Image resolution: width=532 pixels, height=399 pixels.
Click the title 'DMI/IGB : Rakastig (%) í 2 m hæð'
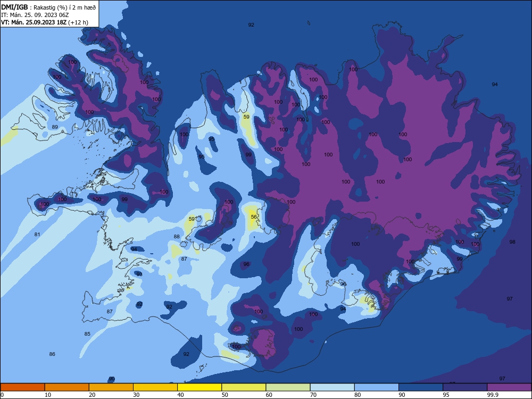tap(48, 7)
